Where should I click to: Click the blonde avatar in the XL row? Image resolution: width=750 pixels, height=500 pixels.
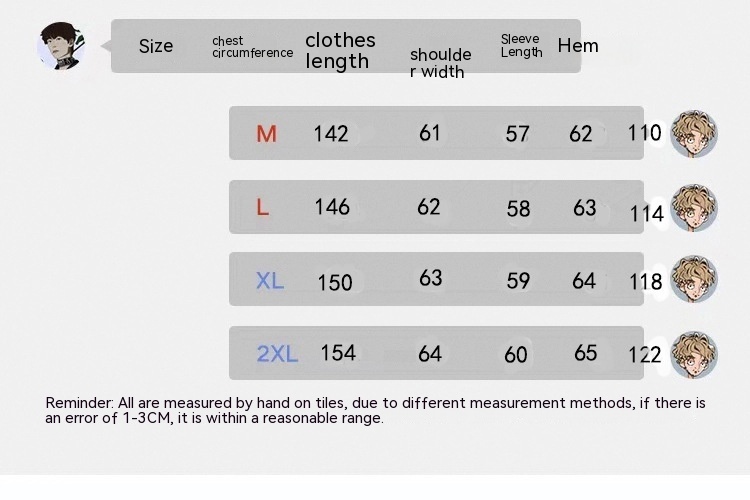point(694,280)
